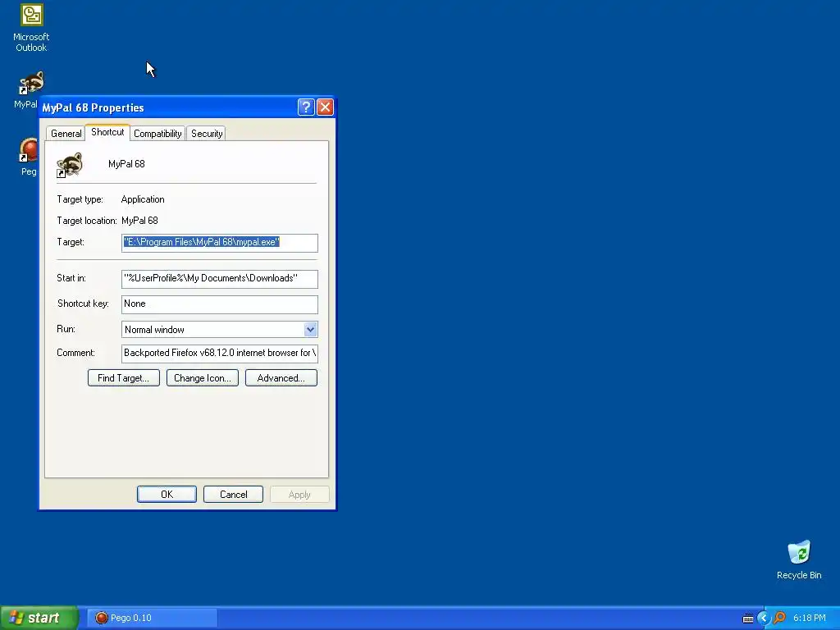Viewport: 840px width, 630px height.
Task: Cancel the Properties dialog
Action: tap(233, 494)
